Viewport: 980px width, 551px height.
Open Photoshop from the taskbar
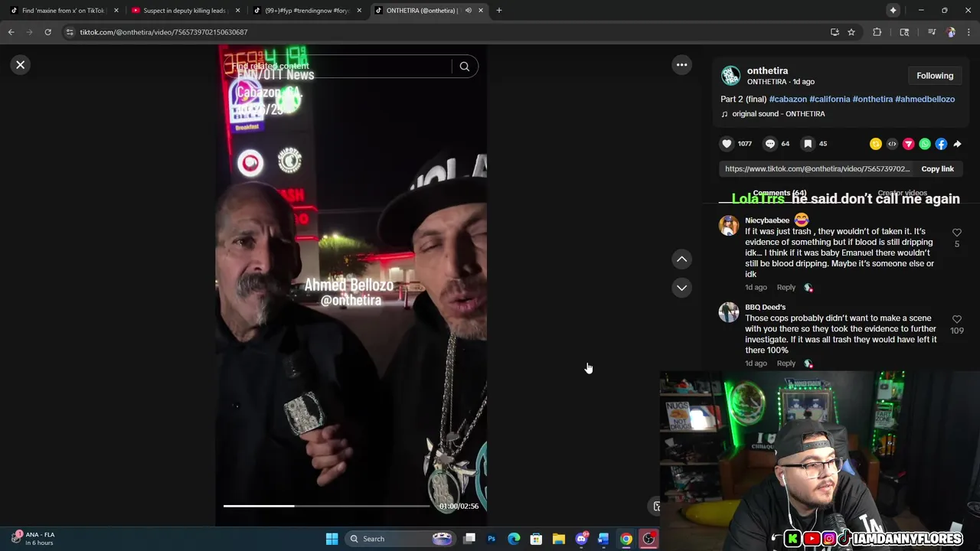(x=492, y=539)
